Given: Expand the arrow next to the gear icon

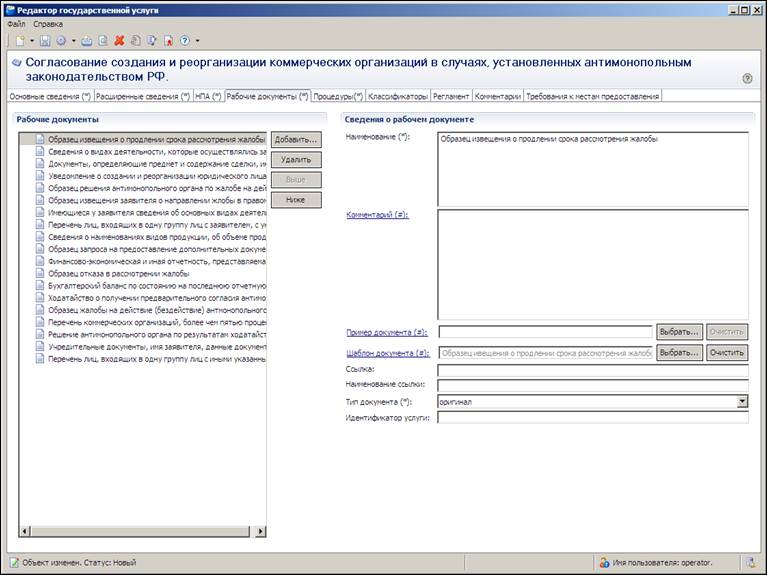Looking at the screenshot, I should coord(74,41).
